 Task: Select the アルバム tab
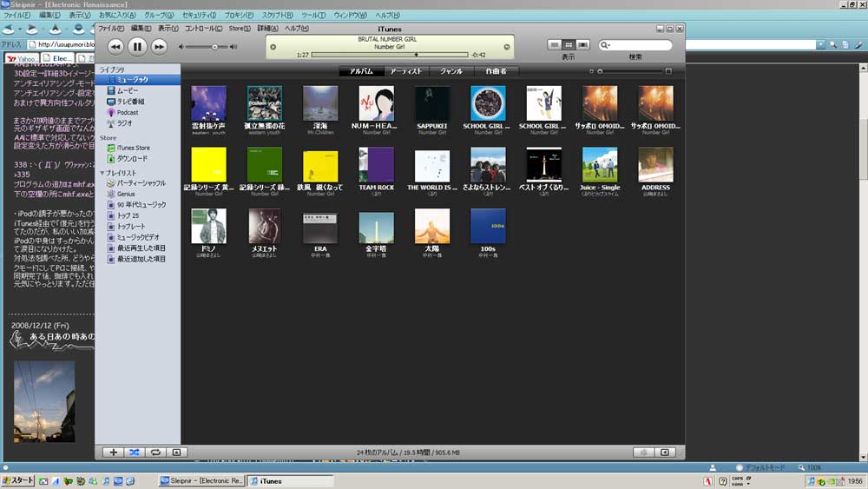click(361, 71)
